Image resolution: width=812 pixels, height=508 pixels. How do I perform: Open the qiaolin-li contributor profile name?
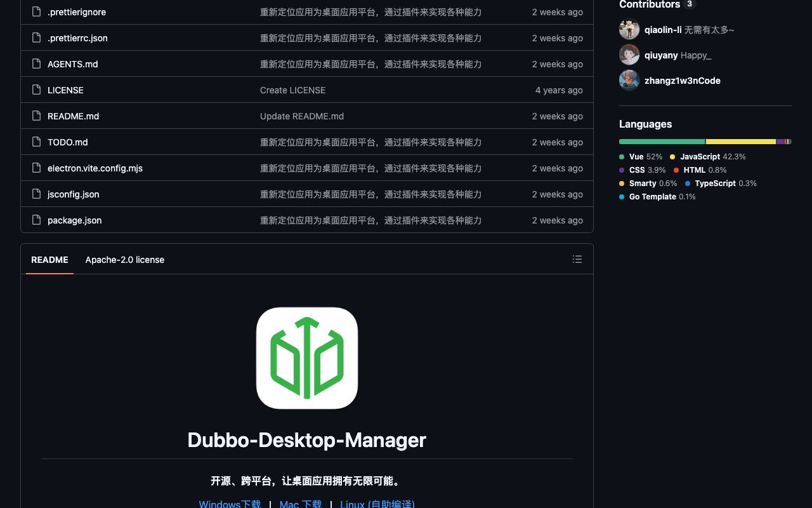(x=663, y=30)
